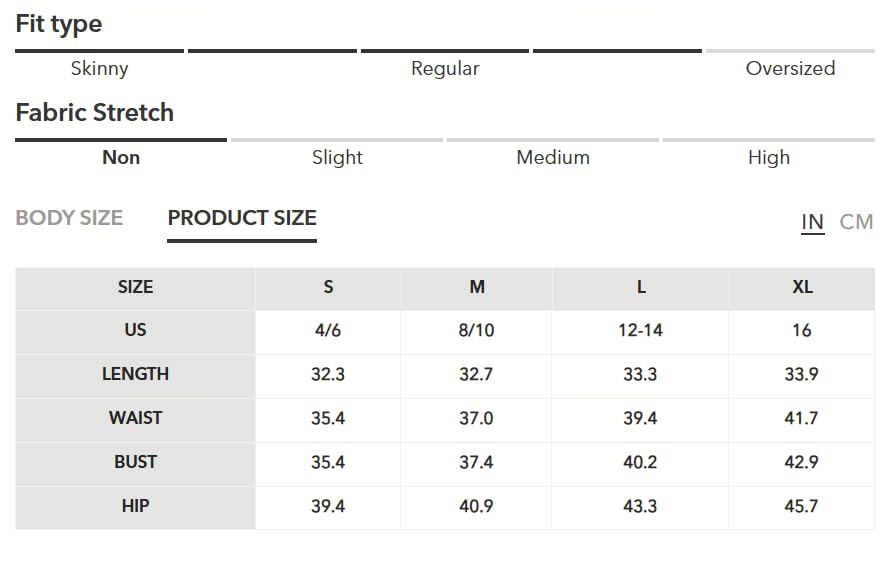Screen dimensions: 888x562
Task: Click the US size 8/10 cell
Action: pyautogui.click(x=476, y=330)
